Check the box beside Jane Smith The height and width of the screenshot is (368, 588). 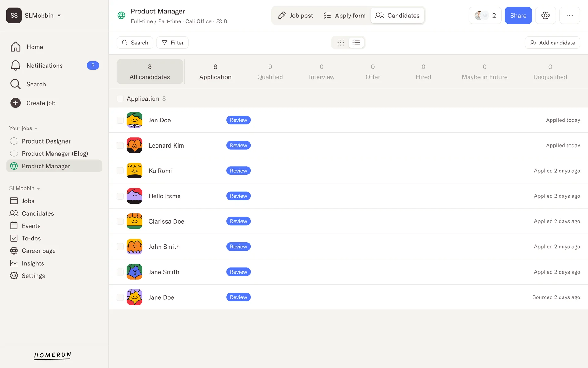pyautogui.click(x=120, y=272)
